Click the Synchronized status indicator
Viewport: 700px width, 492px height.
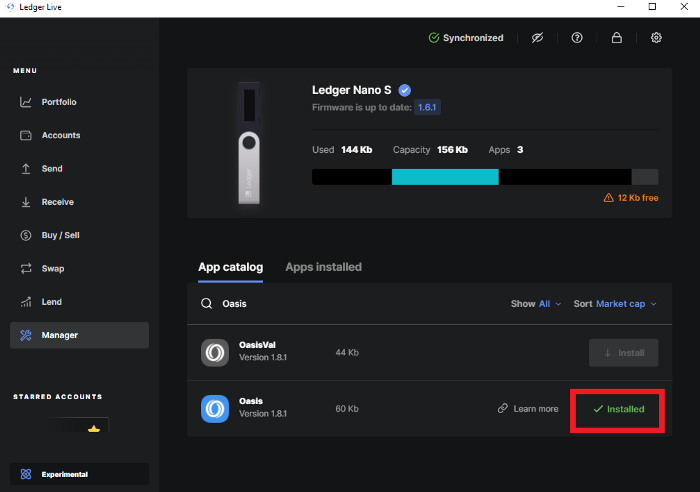pos(466,38)
